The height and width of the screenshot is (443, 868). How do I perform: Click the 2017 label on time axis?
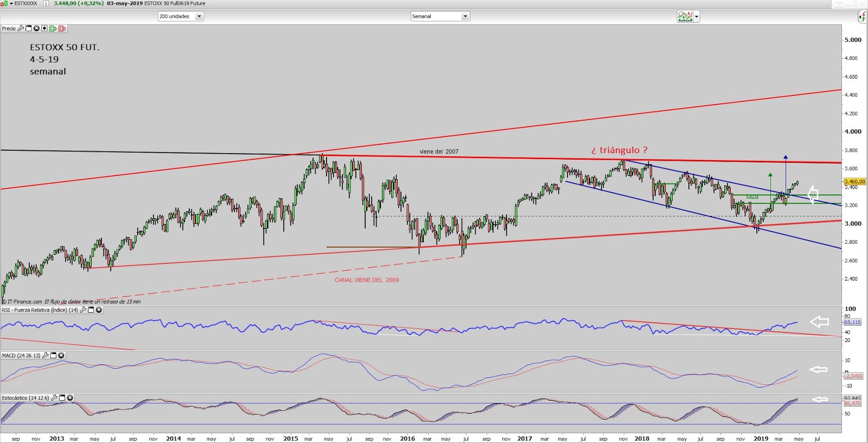pos(525,439)
